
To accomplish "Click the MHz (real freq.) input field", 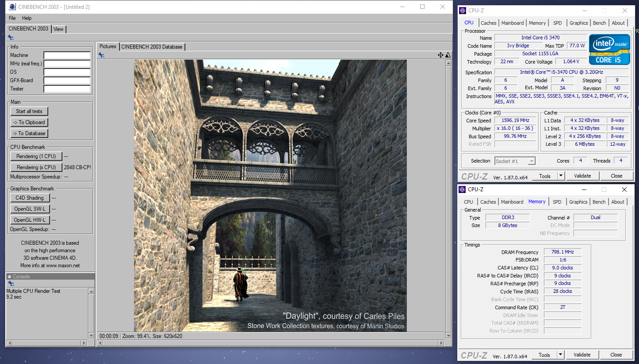I will point(67,64).
